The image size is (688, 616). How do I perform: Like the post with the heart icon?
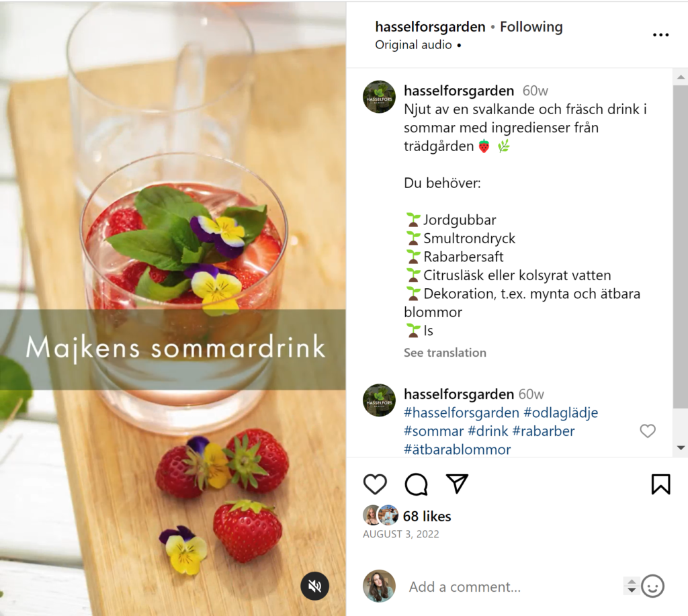(375, 484)
